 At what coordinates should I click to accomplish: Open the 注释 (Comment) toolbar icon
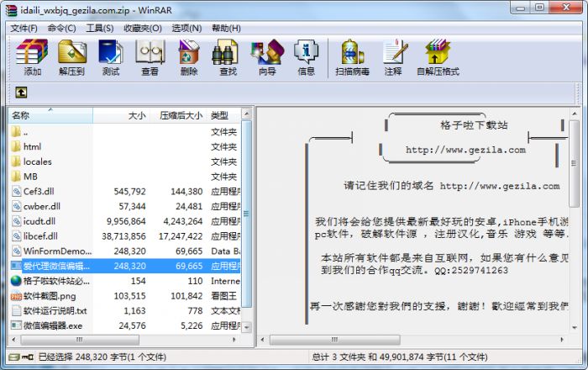pos(396,52)
